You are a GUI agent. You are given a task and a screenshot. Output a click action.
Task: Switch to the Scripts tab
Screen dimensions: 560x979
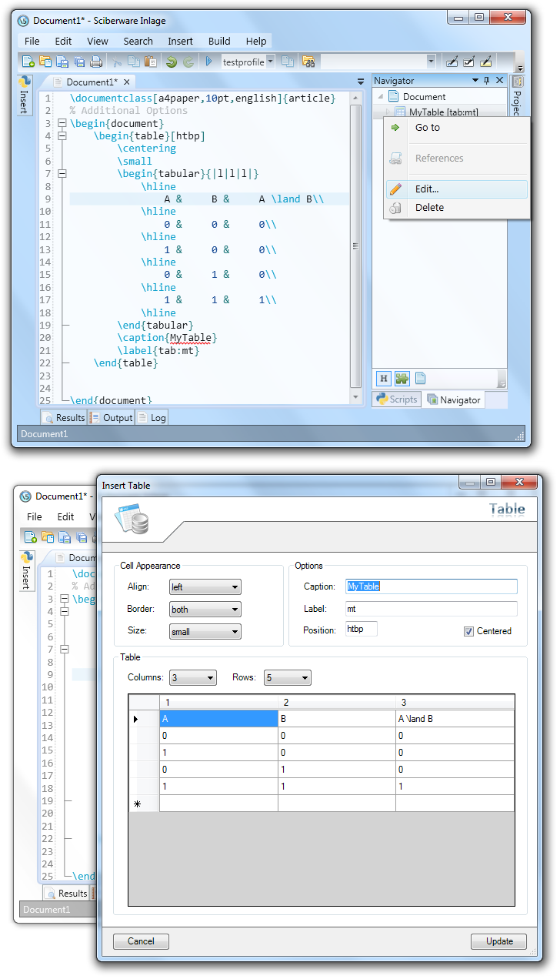point(397,399)
